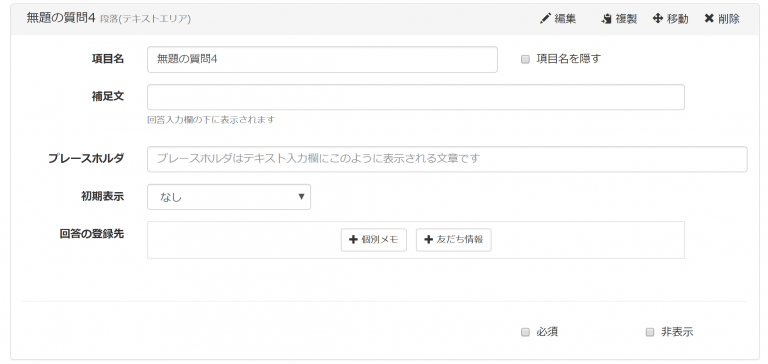Click the 複製 text label
The height and width of the screenshot is (364, 768).
[626, 19]
